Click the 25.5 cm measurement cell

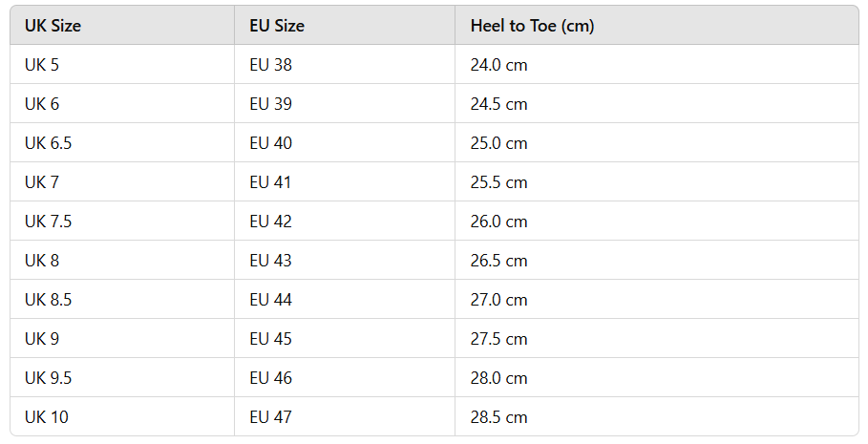point(498,182)
